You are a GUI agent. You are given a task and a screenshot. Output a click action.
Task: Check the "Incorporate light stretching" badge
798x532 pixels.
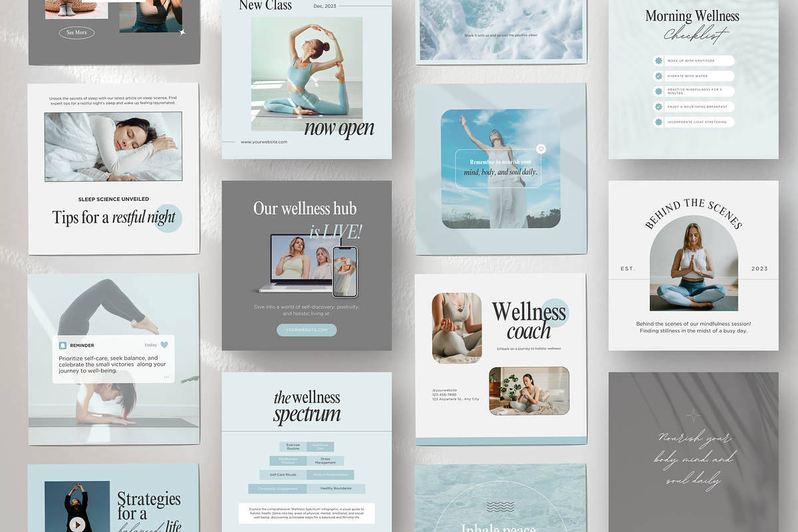coord(659,122)
